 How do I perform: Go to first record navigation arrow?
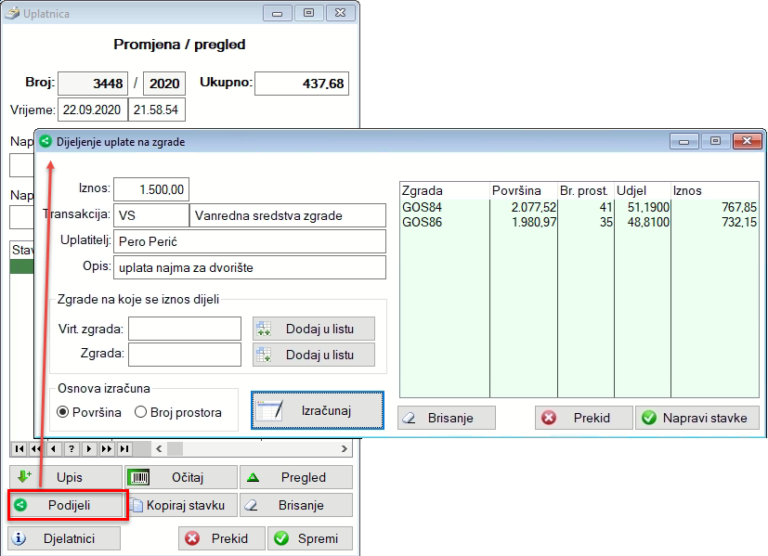tap(19, 449)
